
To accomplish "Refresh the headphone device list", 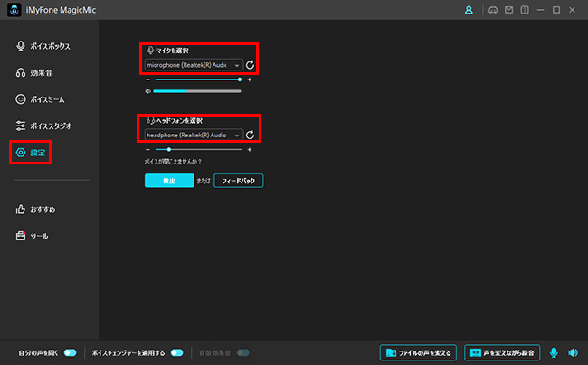I will (250, 135).
